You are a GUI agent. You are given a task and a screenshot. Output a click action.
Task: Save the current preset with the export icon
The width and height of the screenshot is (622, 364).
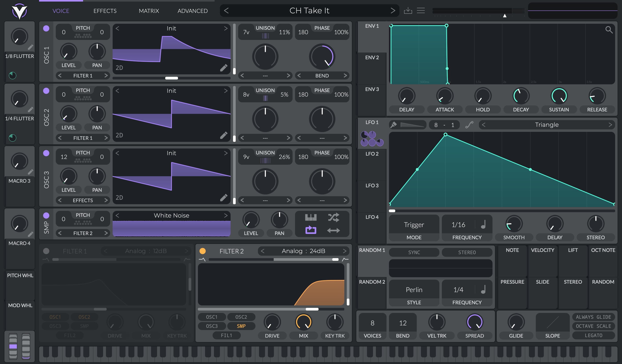coord(408,11)
